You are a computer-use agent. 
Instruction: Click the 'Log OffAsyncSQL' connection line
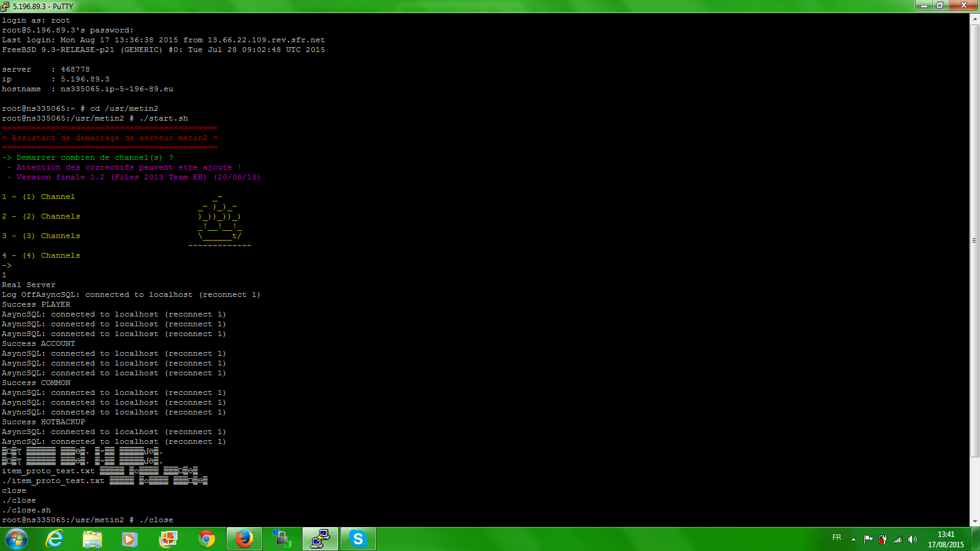(131, 294)
